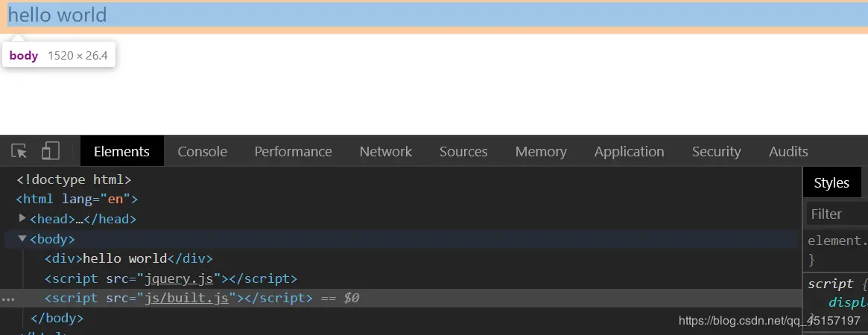This screenshot has width=868, height=335.
Task: Open the Application tab
Action: pos(629,151)
